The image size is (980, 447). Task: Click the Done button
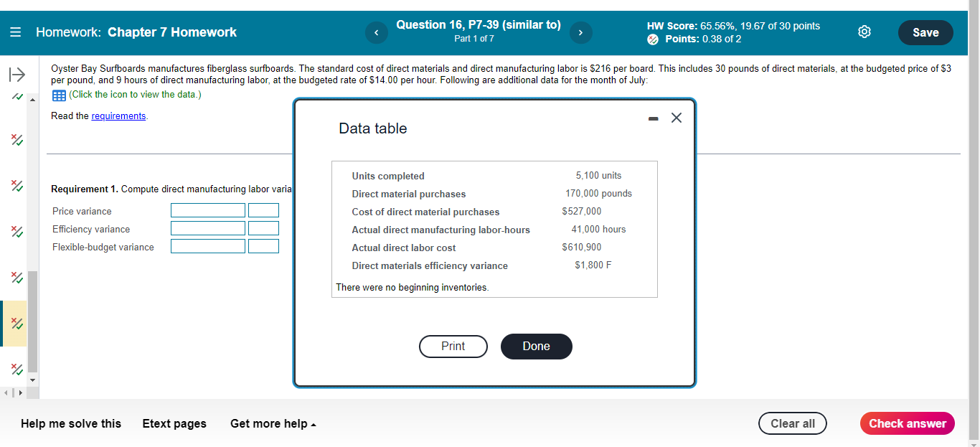536,347
